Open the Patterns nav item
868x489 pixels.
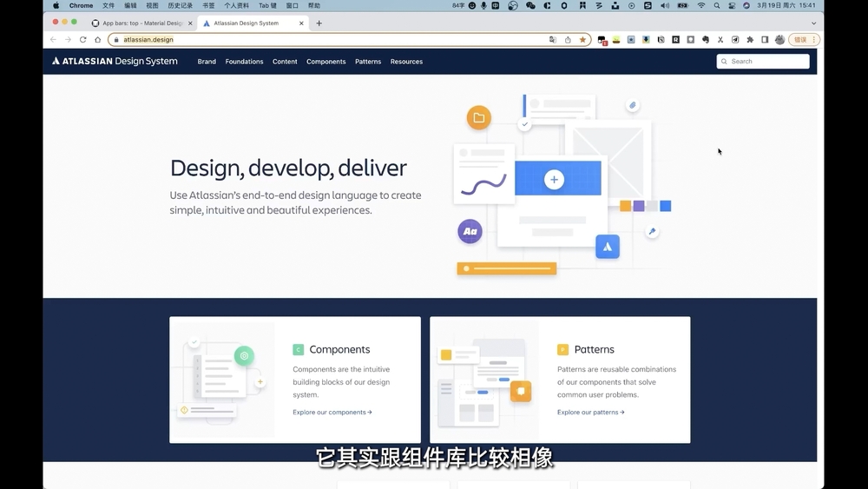coord(368,62)
